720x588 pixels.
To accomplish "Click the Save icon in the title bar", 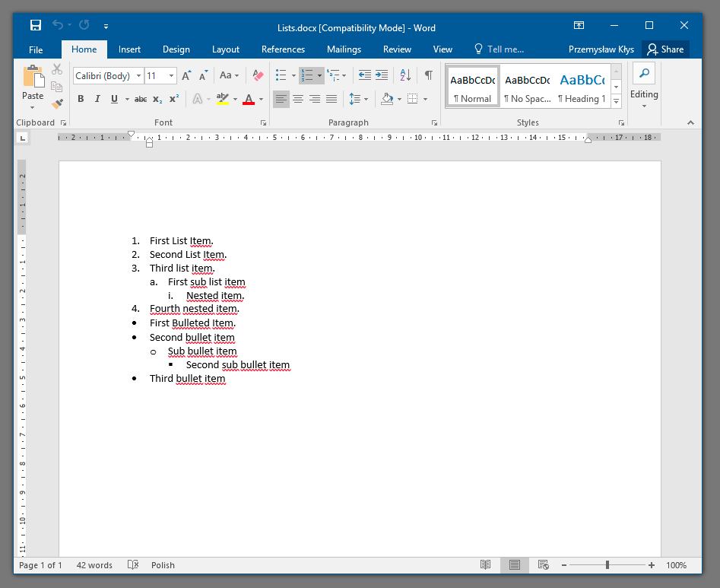I will tap(36, 25).
